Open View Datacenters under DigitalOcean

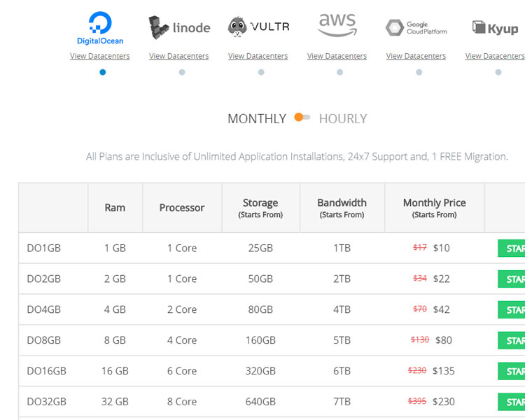(100, 56)
